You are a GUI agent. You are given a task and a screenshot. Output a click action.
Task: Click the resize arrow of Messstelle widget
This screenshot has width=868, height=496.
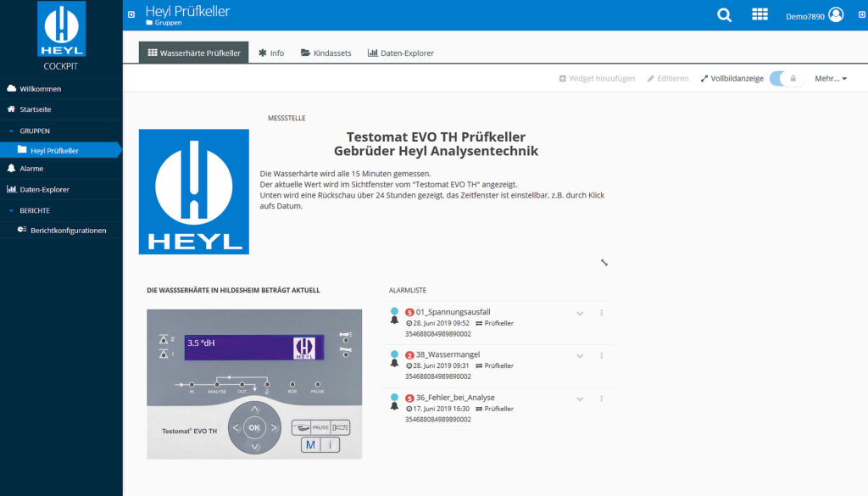[x=604, y=262]
